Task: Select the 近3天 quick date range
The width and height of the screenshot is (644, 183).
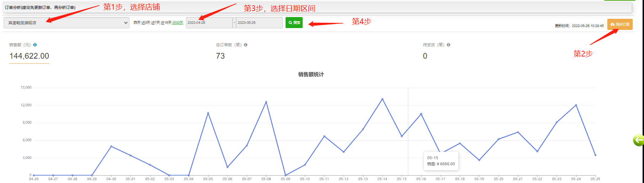Action: coord(146,23)
